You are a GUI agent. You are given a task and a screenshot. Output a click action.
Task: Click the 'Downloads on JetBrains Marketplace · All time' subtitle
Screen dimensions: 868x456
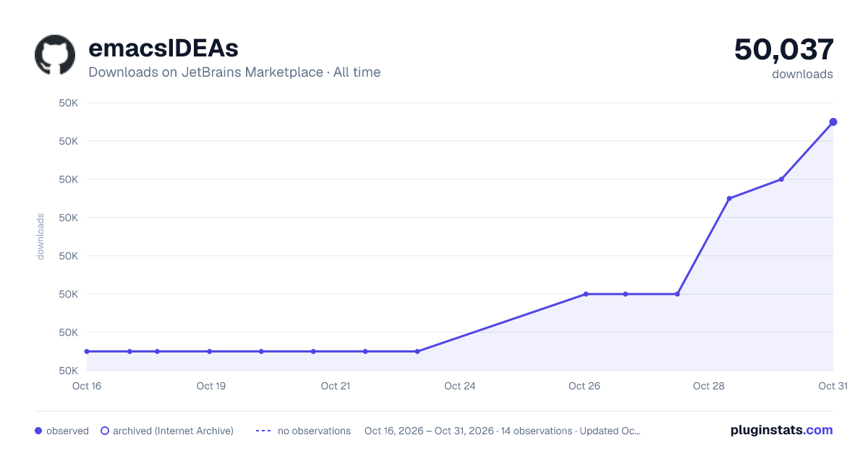click(234, 72)
